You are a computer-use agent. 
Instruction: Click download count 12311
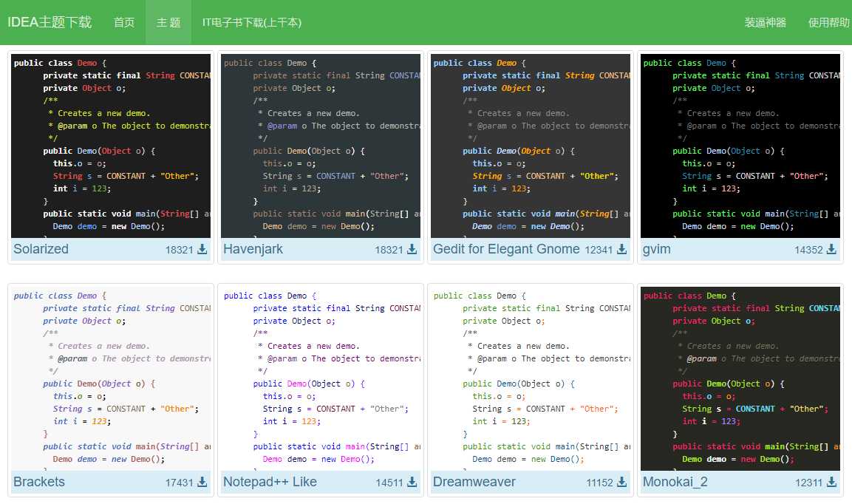[808, 483]
